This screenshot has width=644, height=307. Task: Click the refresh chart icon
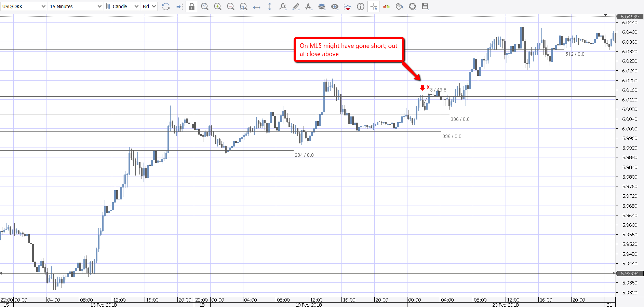[x=166, y=6]
